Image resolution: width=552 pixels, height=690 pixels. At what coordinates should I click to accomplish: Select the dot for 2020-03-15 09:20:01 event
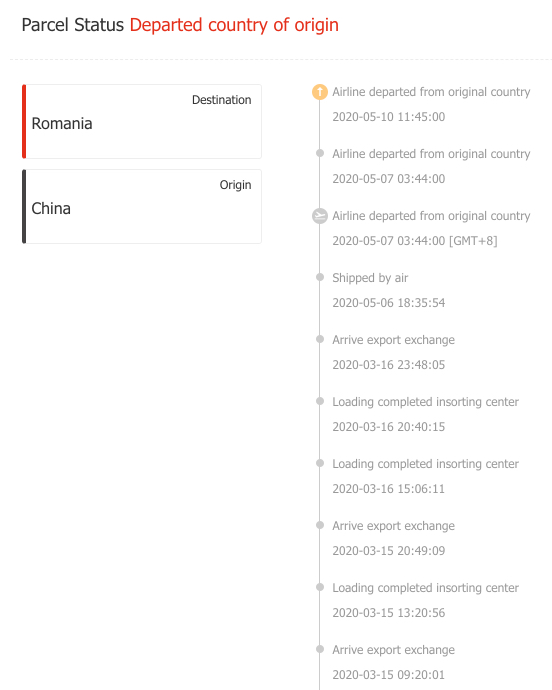(320, 650)
